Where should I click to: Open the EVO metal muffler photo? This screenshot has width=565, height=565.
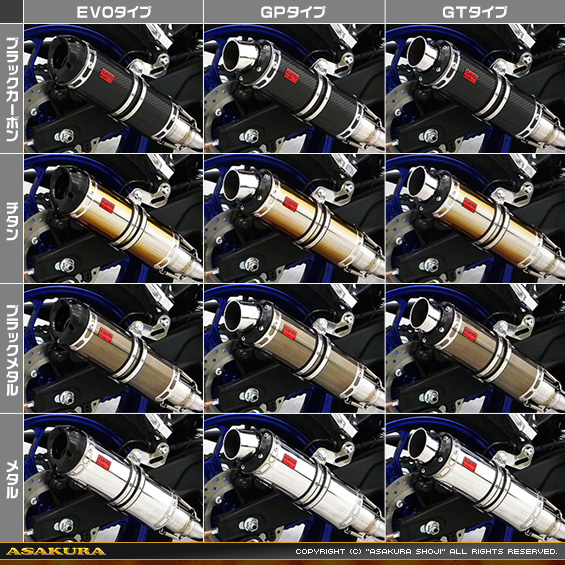pos(114,478)
